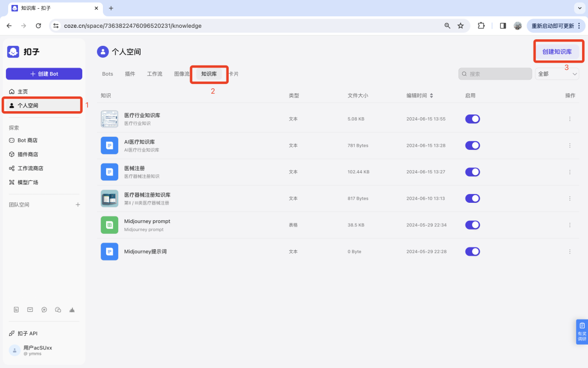Click the mail envelope icon in sidebar
The image size is (588, 368).
point(30,310)
